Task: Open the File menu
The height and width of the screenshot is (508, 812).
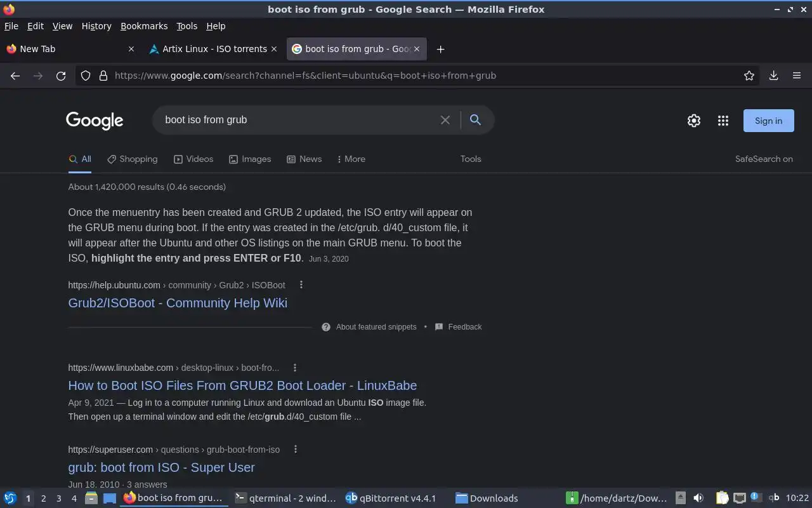Action: pyautogui.click(x=11, y=26)
